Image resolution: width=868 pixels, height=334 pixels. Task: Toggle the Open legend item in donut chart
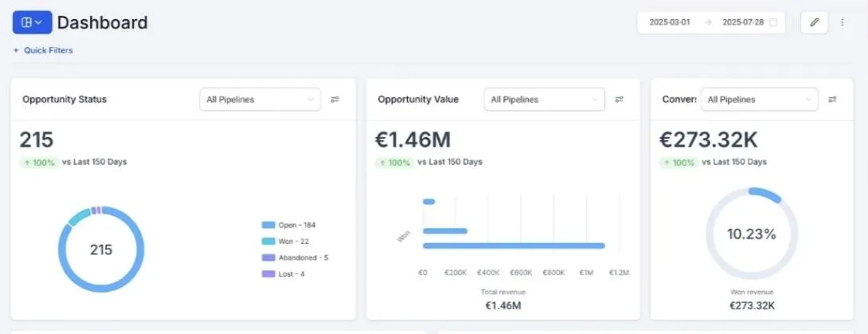pyautogui.click(x=296, y=225)
